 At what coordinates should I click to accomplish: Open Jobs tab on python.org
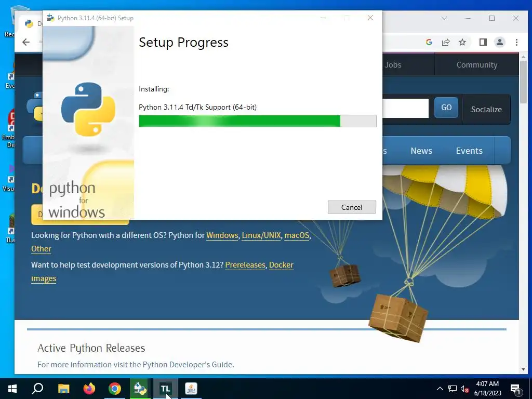coord(393,65)
